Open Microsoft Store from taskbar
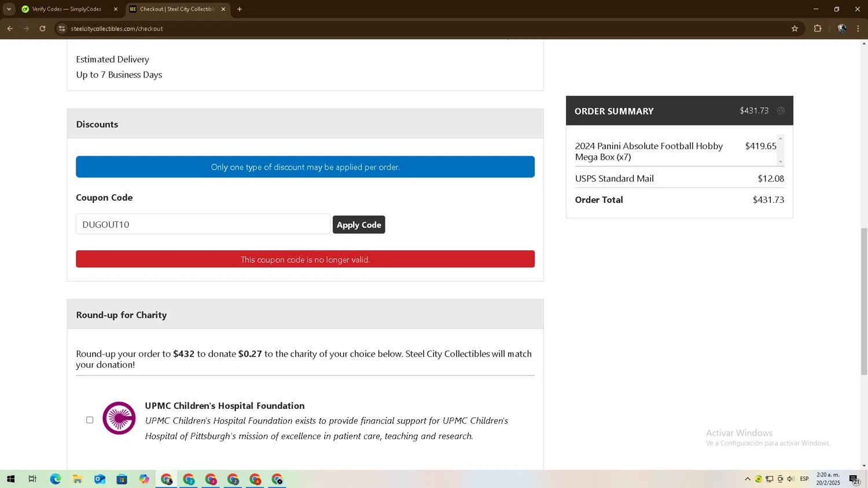This screenshot has height=488, width=868. (x=122, y=479)
